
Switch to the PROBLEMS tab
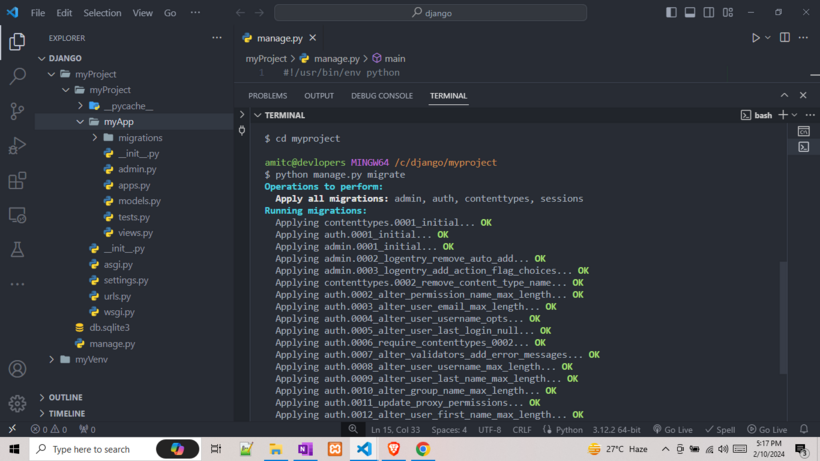pyautogui.click(x=267, y=96)
